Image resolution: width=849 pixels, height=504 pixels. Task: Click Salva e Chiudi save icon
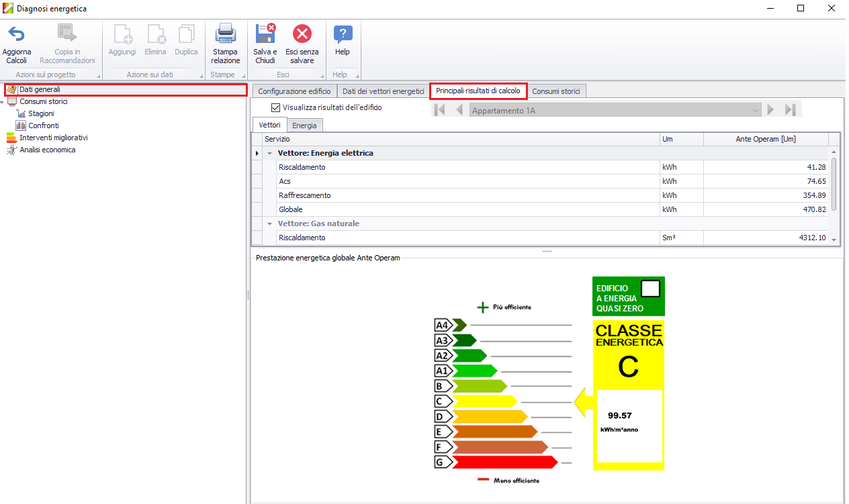265,34
